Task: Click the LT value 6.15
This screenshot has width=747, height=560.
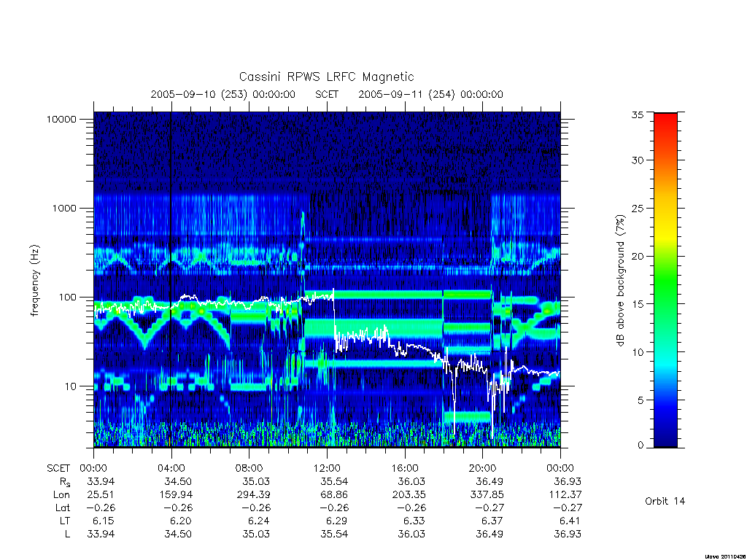Action: tap(104, 521)
